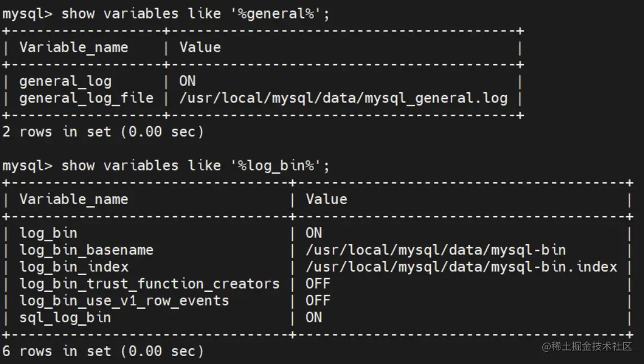Click the general_log_file variable name
This screenshot has width=644, height=364.
click(x=86, y=98)
